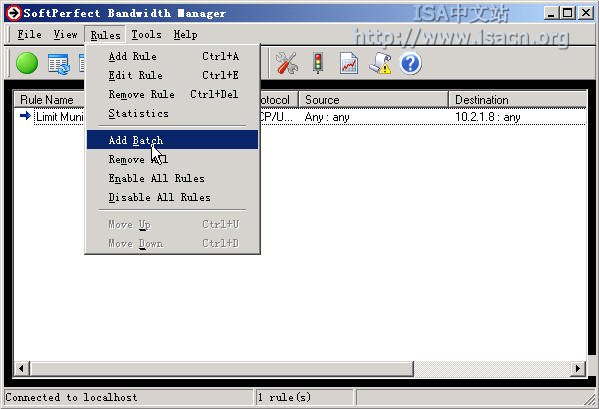The image size is (599, 409).
Task: Click the blue question mark help icon
Action: (x=411, y=63)
